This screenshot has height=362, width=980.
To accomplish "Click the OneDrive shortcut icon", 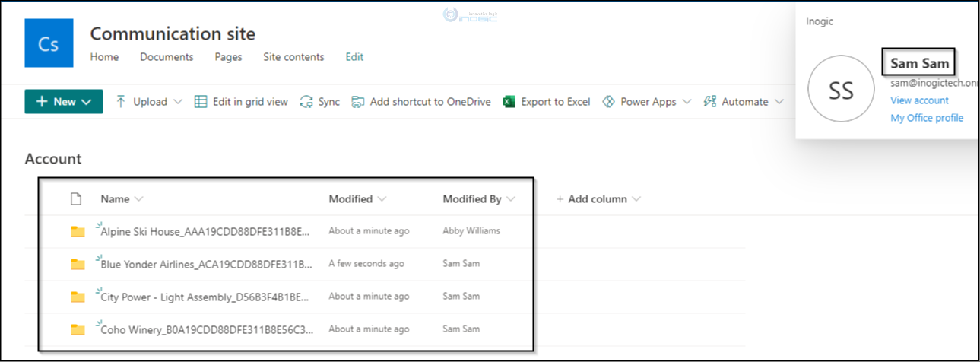I will tap(357, 101).
